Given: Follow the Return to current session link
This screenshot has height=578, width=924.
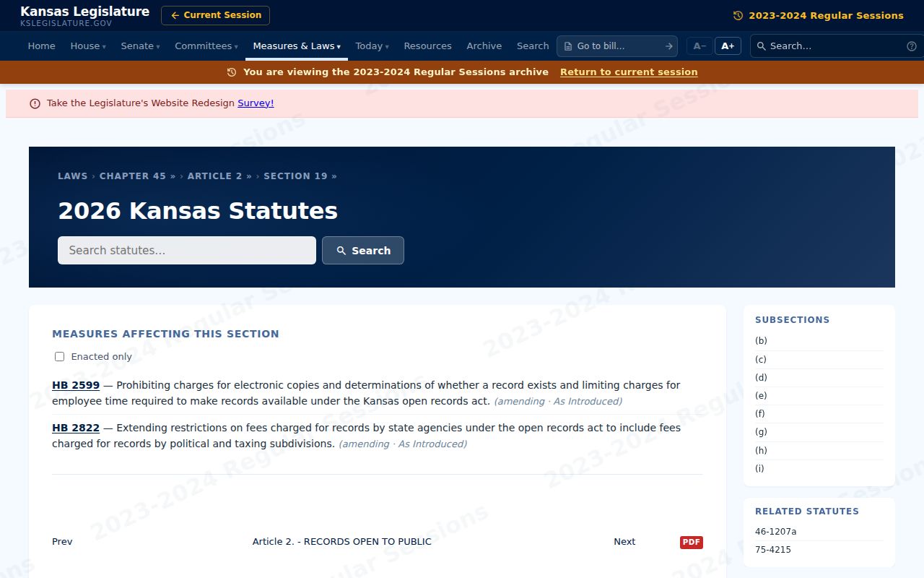Looking at the screenshot, I should (629, 72).
